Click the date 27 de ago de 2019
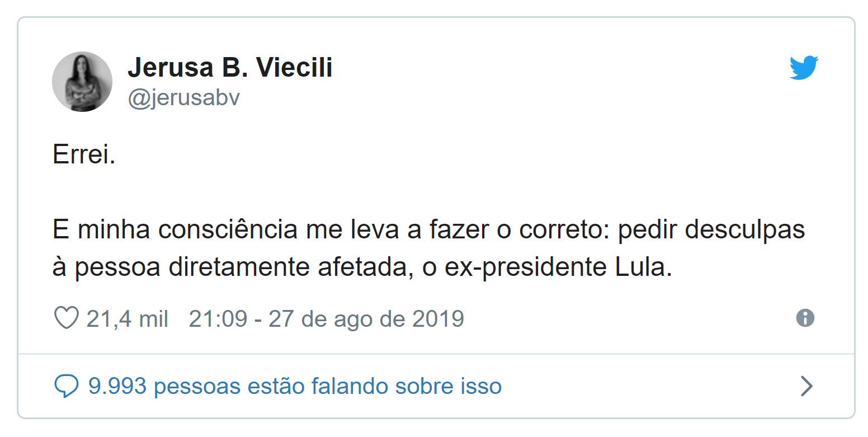The height and width of the screenshot is (437, 868). pyautogui.click(x=366, y=319)
